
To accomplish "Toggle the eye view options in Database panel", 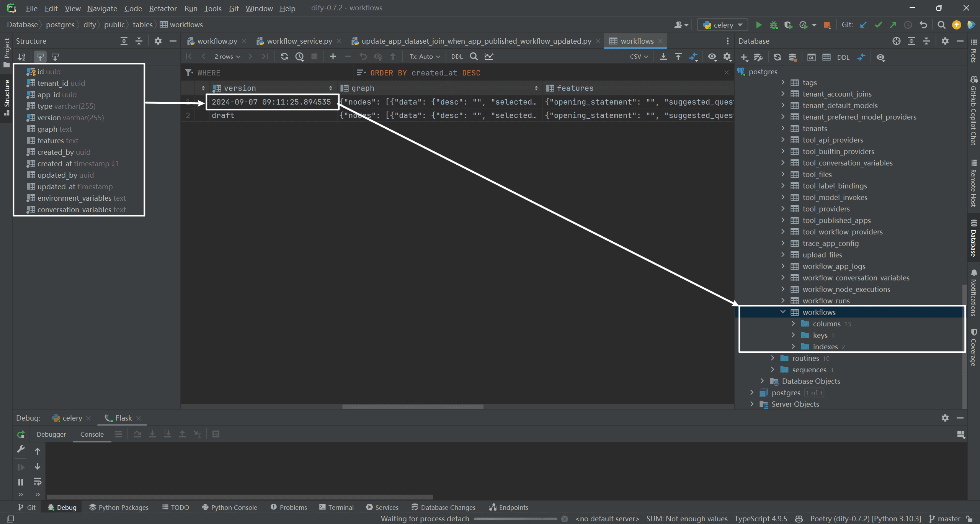I will (880, 57).
